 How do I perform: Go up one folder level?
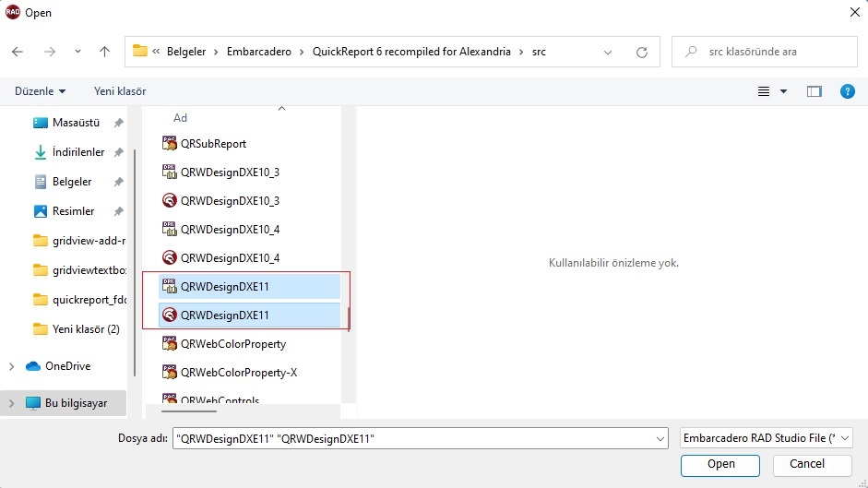pos(104,52)
